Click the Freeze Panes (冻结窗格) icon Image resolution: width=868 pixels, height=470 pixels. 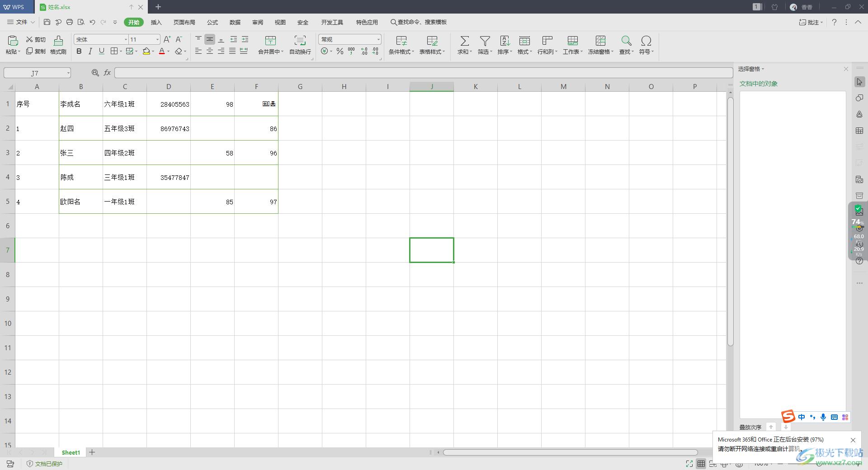[600, 41]
